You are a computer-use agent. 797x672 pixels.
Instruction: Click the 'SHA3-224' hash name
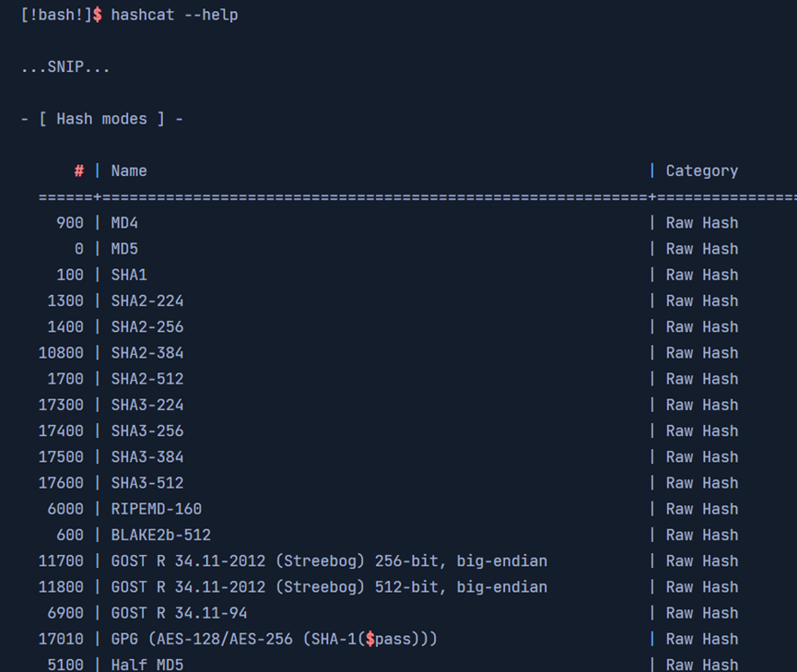(x=147, y=405)
